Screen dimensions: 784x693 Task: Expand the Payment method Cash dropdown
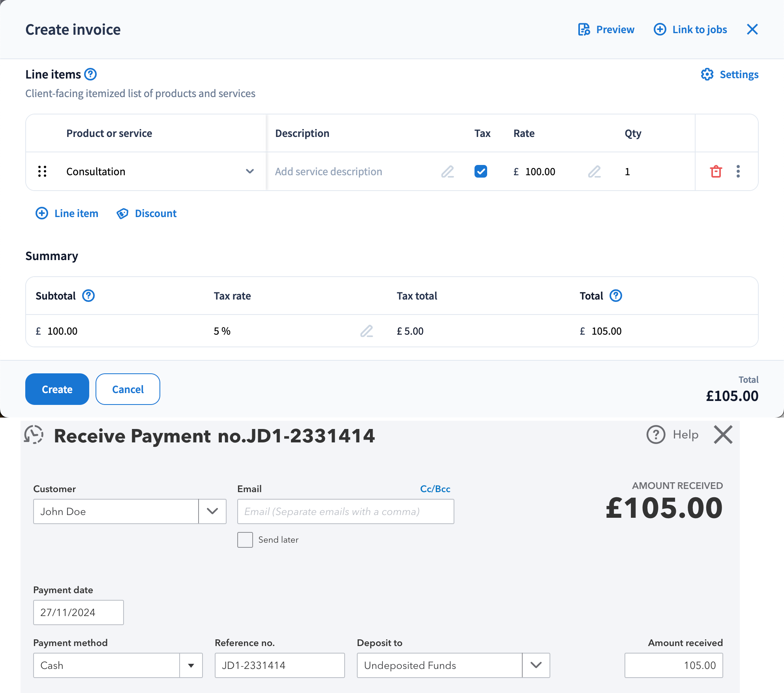click(x=191, y=665)
